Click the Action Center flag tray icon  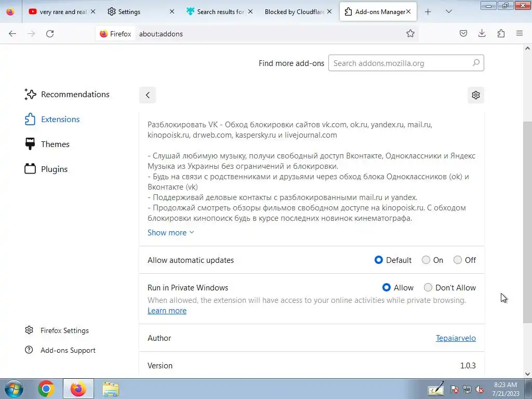tap(455, 390)
